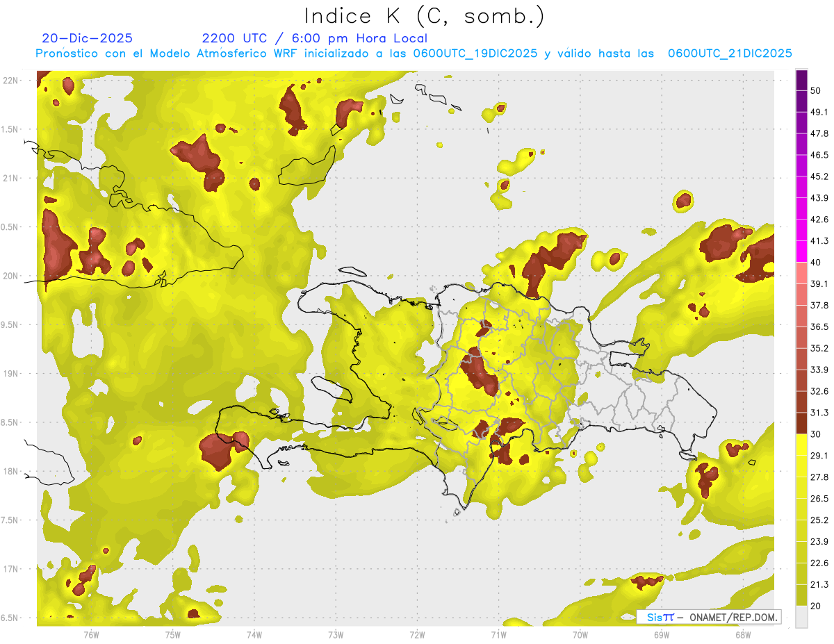
Task: Click the colorbar value '42.6'
Action: pos(819,220)
